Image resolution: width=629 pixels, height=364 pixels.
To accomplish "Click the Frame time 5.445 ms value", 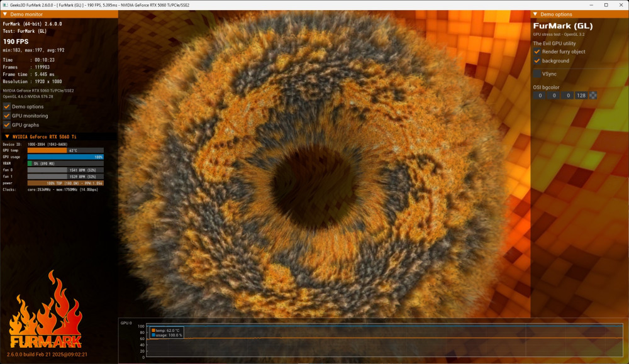I will pyautogui.click(x=45, y=74).
